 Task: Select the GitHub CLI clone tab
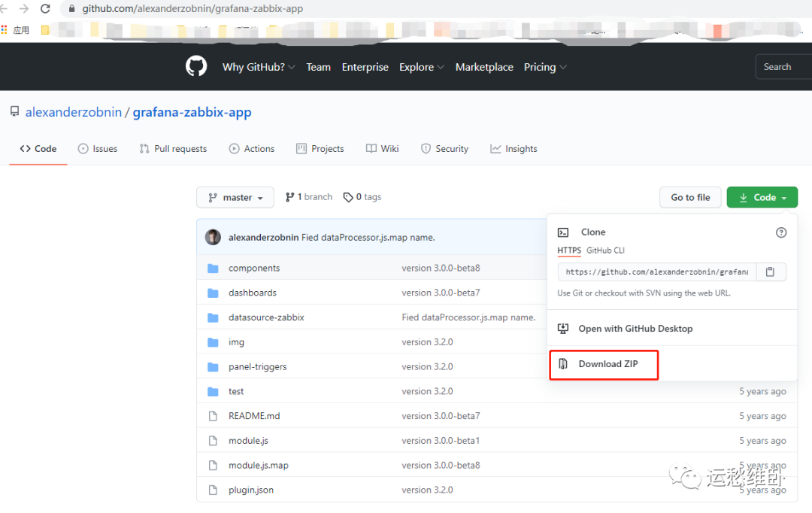[605, 250]
